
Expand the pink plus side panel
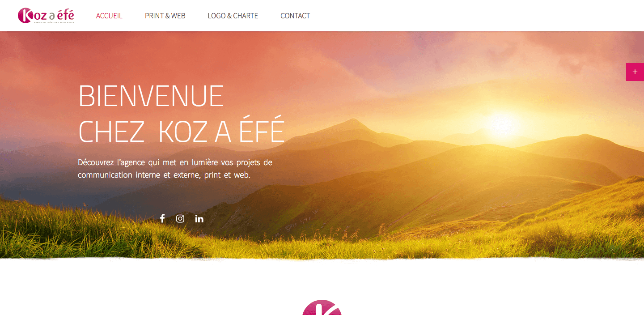tap(635, 72)
